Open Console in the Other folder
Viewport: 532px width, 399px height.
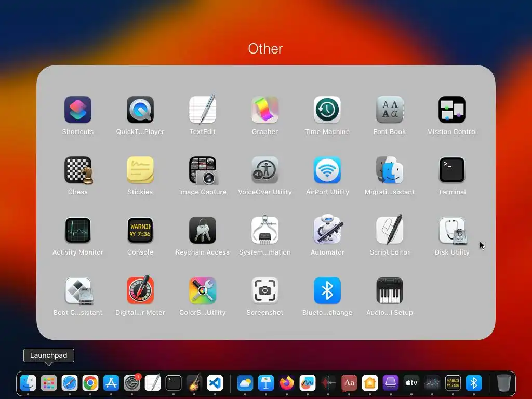pyautogui.click(x=140, y=230)
